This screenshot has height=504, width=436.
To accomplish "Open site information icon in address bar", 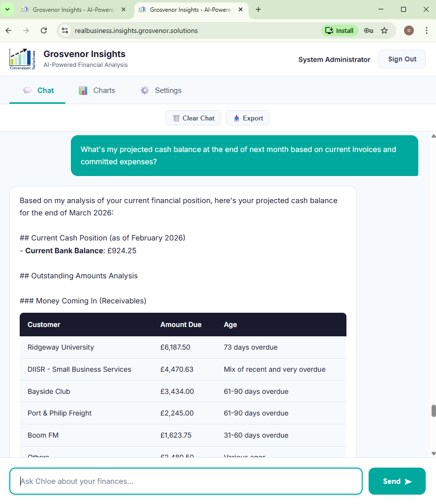I will pos(65,30).
